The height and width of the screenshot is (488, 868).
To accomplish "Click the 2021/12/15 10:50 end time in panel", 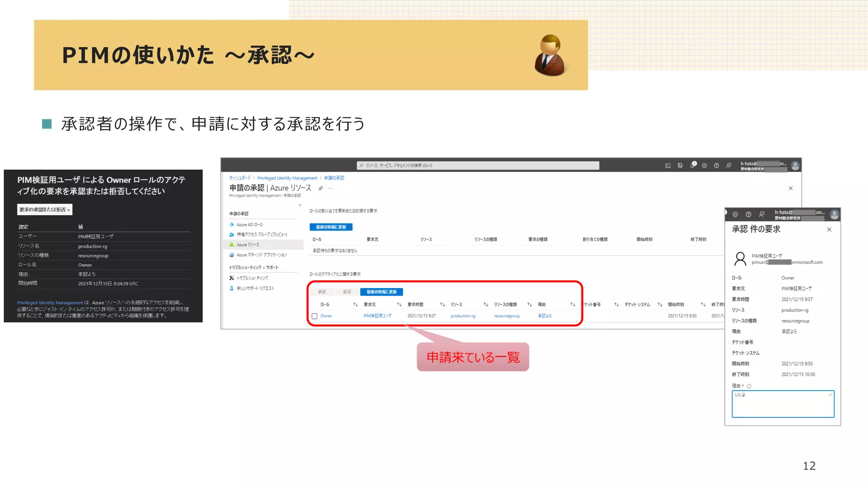I will tap(798, 374).
